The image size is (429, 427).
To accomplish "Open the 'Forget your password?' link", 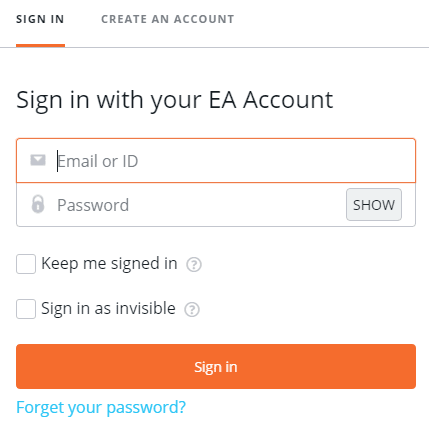I will pos(101,407).
